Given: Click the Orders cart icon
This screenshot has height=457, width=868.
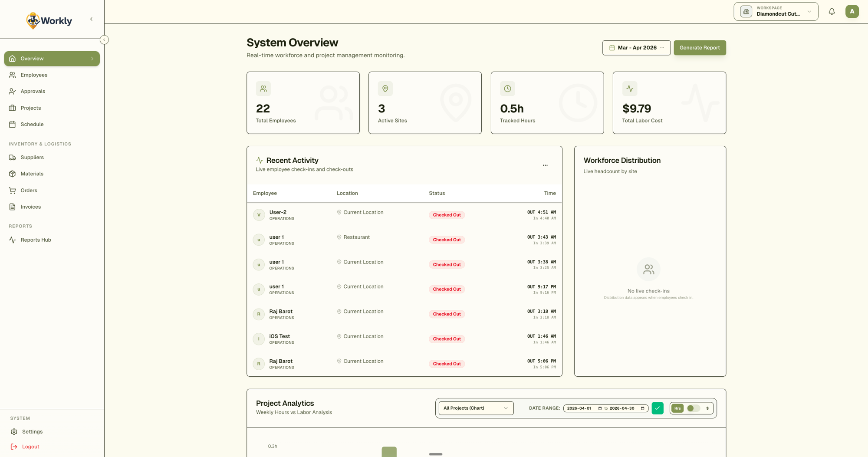Looking at the screenshot, I should [13, 190].
